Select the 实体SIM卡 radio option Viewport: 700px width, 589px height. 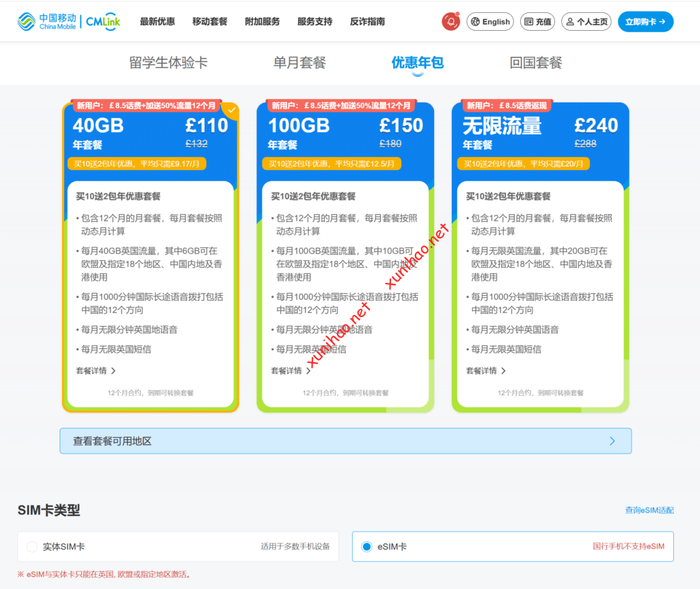[31, 547]
